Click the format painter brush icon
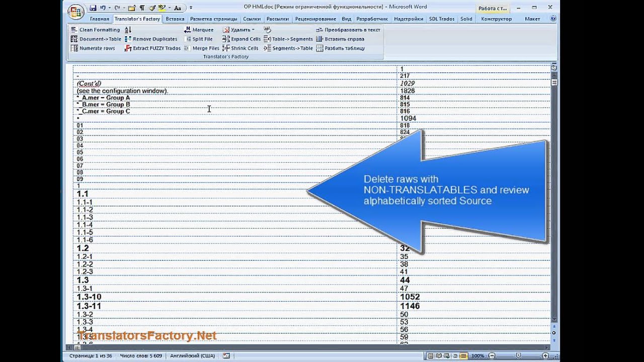The image size is (644, 362). tap(152, 8)
